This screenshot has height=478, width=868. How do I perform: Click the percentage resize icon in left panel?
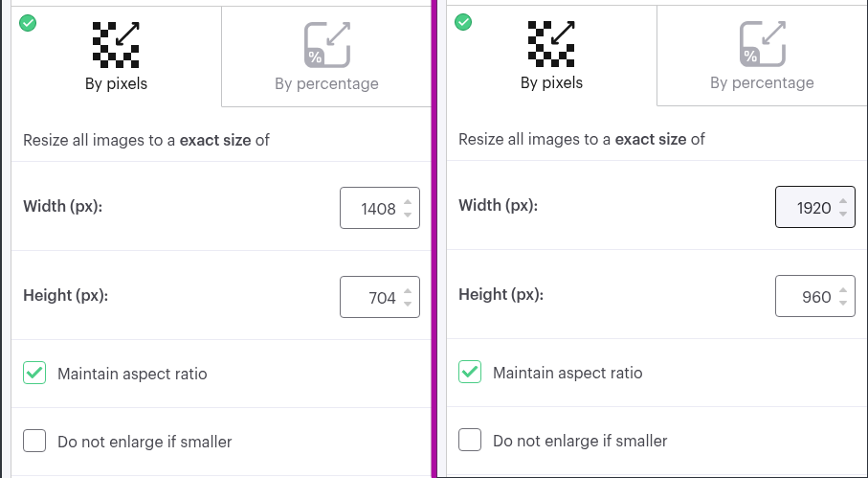pos(327,45)
